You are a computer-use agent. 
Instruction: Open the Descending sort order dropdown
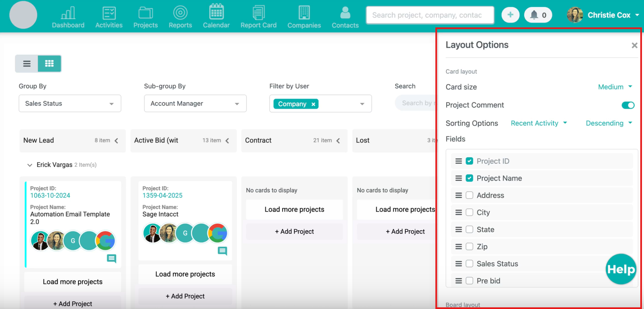(609, 123)
